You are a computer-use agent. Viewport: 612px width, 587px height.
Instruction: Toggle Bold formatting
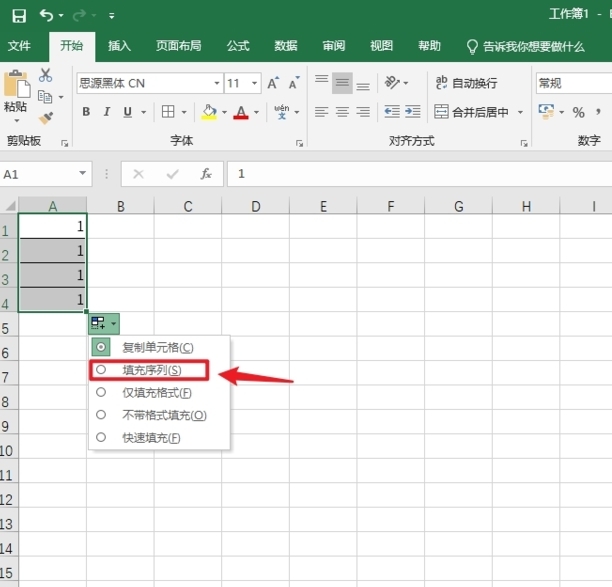(x=86, y=112)
